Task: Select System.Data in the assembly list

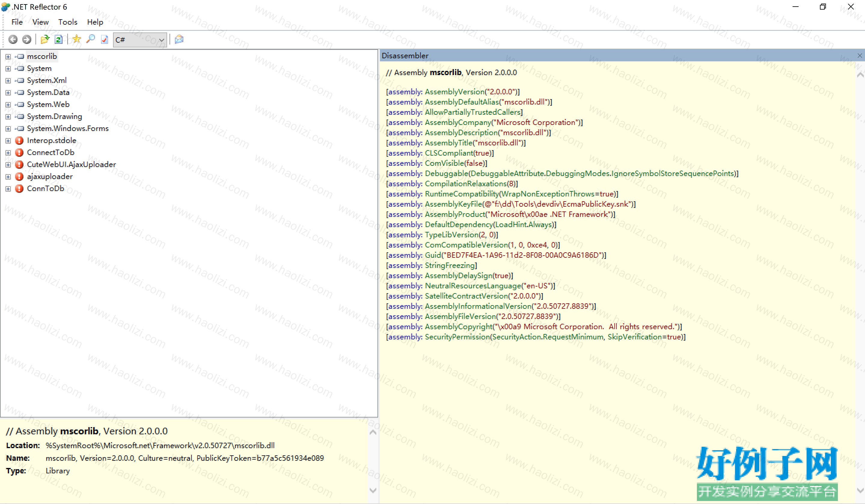Action: click(x=48, y=92)
